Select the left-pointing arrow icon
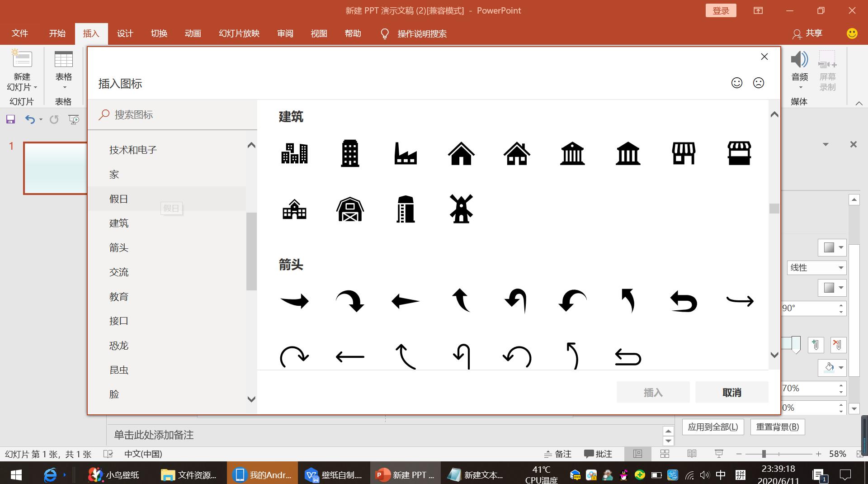 point(405,301)
